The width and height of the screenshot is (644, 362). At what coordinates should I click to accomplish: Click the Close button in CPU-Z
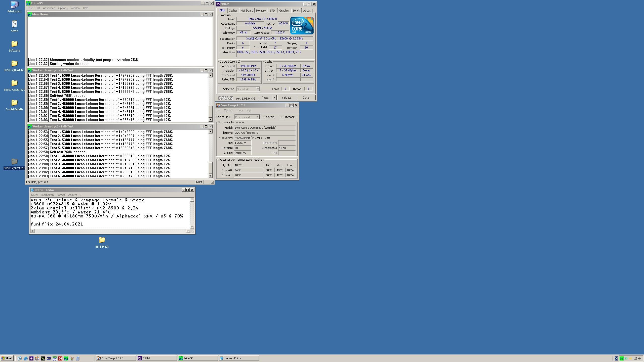click(306, 98)
